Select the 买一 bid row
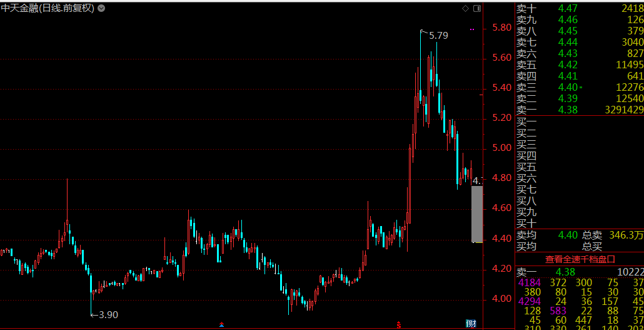Screen dimensions: 644x330 click(x=580, y=121)
